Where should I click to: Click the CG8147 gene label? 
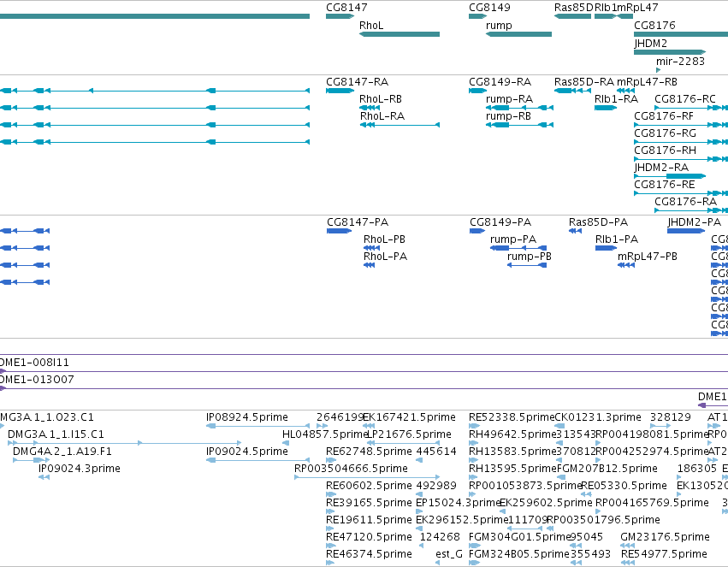click(346, 8)
